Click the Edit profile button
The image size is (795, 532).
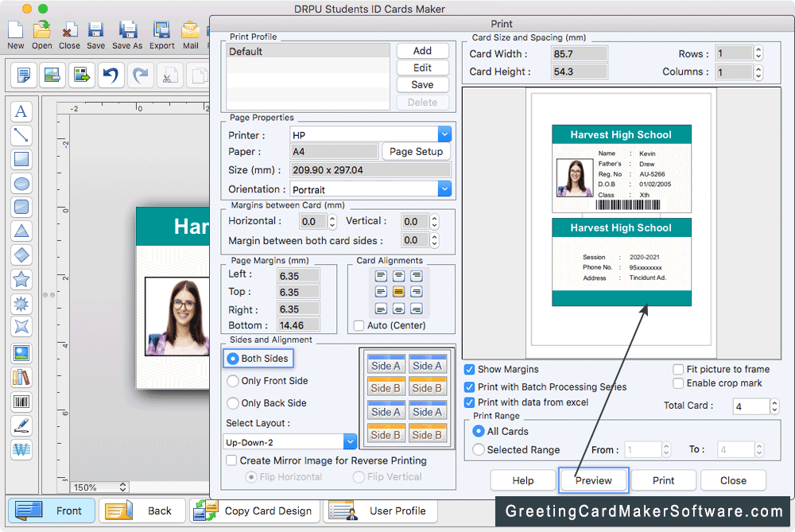422,68
